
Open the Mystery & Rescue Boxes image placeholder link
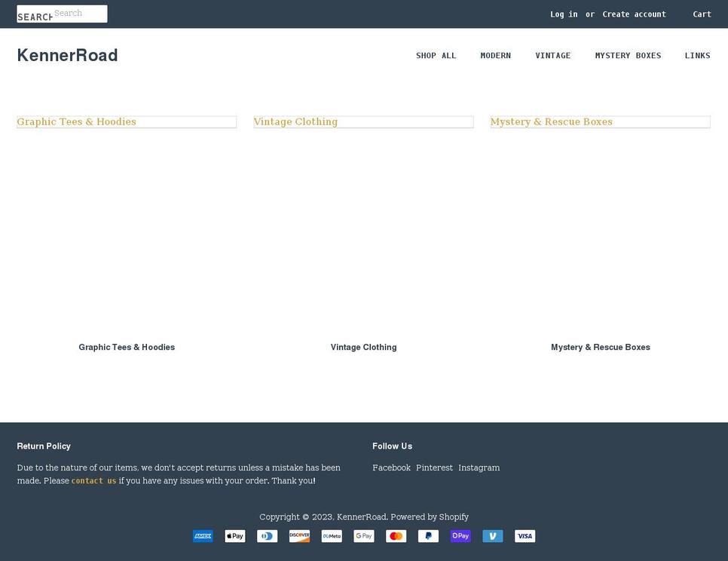point(601,121)
